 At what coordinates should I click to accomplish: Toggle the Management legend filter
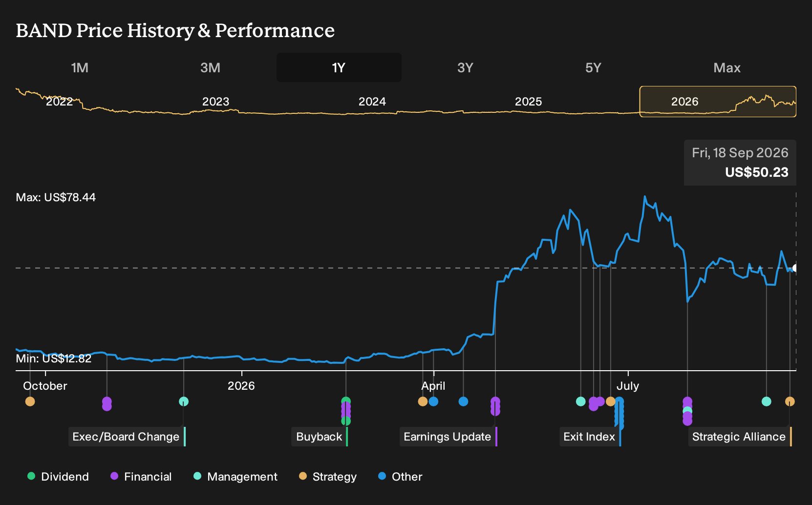coord(235,477)
